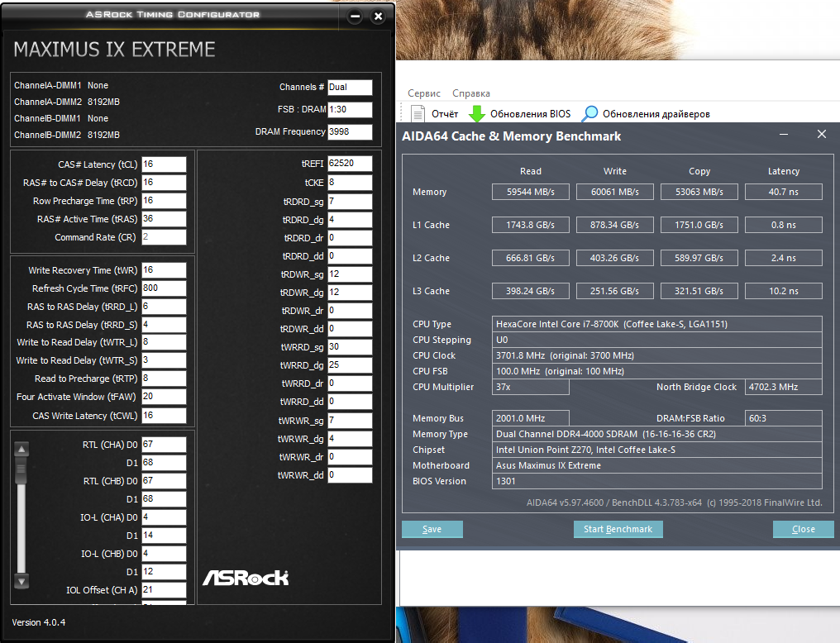Screen dimensions: 840x643
Task: Click the Memory Bus value 2001.0 MHz
Action: (x=530, y=418)
